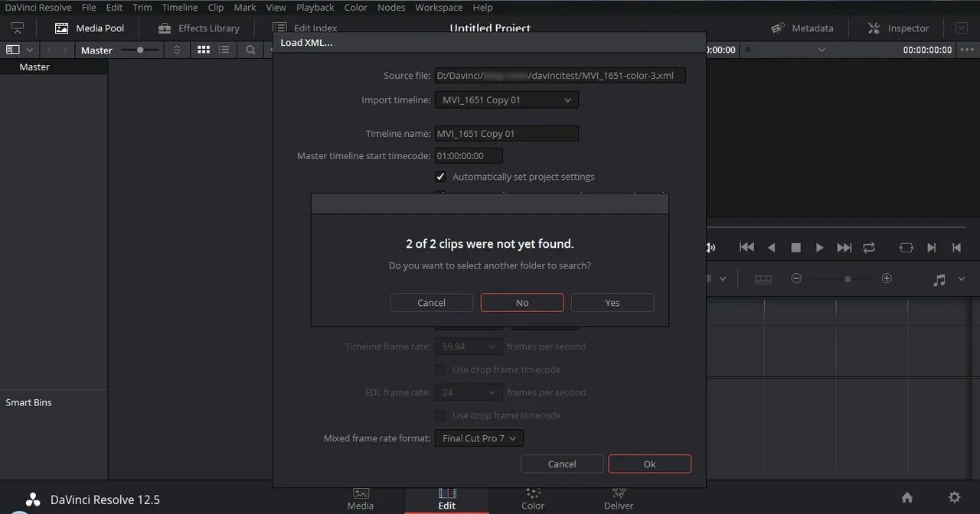Open the Playback menu
Screen dimensions: 980x514
[x=315, y=8]
